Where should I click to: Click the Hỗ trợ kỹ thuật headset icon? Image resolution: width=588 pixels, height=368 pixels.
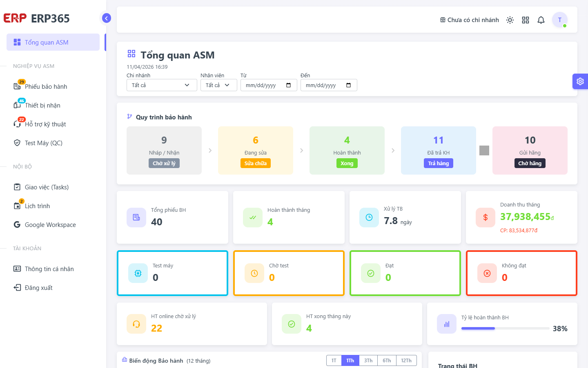[x=17, y=124]
